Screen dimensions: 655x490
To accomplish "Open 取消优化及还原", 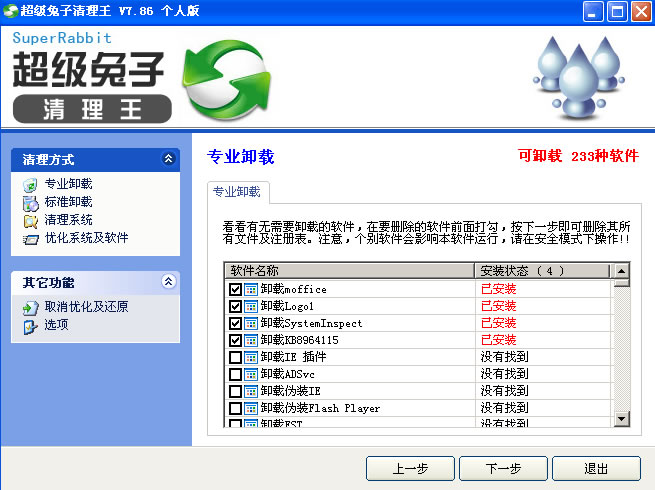I will [86, 307].
